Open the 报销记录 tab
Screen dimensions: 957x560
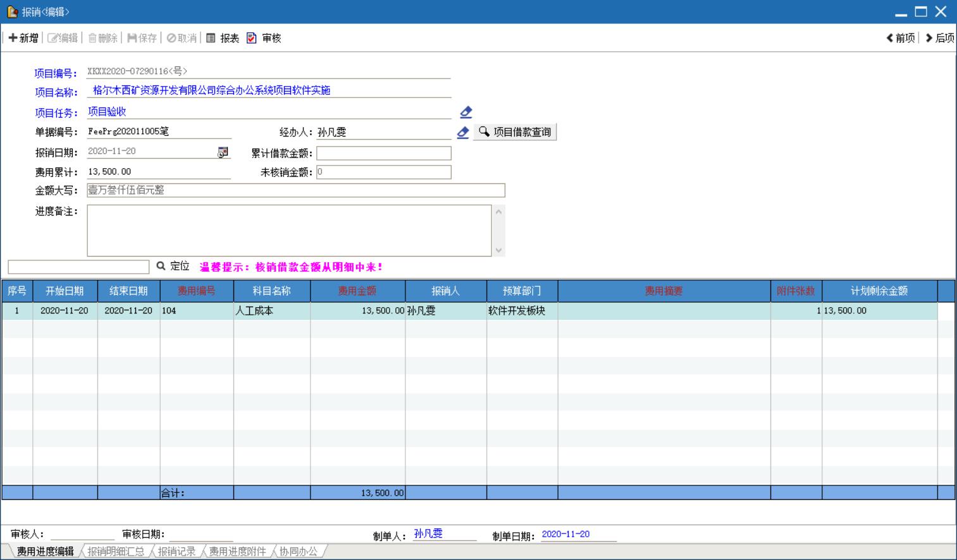(176, 551)
